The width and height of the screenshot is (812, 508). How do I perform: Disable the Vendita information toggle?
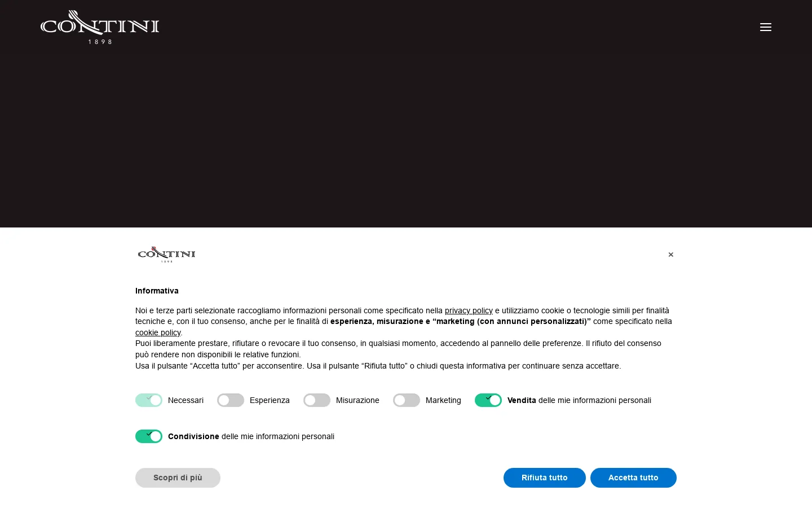488,400
